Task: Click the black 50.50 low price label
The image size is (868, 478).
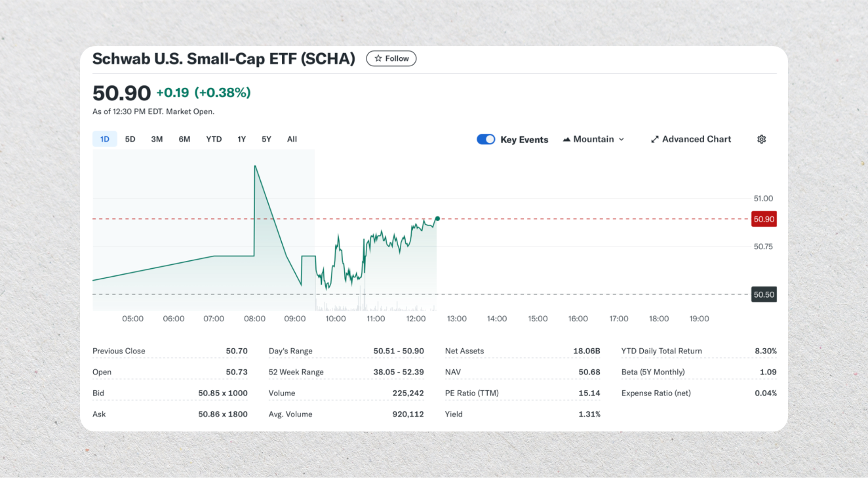Action: (763, 294)
